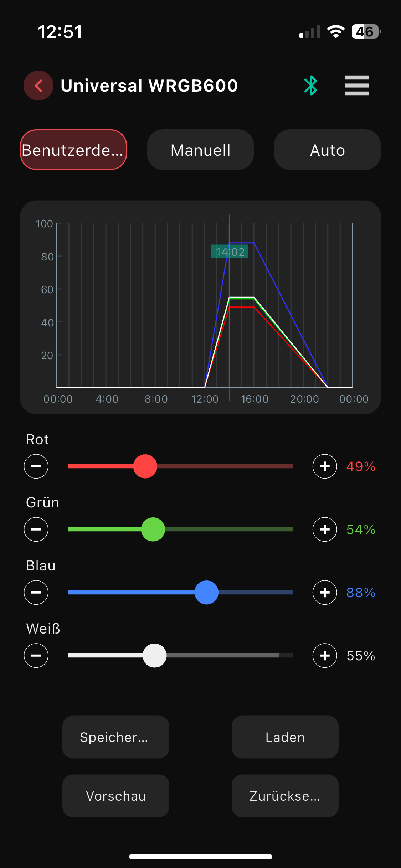Switch to the Manuell mode tab
401x868 pixels.
pyautogui.click(x=200, y=150)
